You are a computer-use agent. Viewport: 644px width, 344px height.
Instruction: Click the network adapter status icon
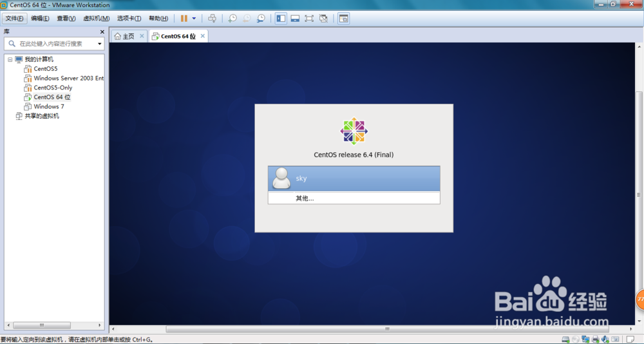pyautogui.click(x=585, y=339)
